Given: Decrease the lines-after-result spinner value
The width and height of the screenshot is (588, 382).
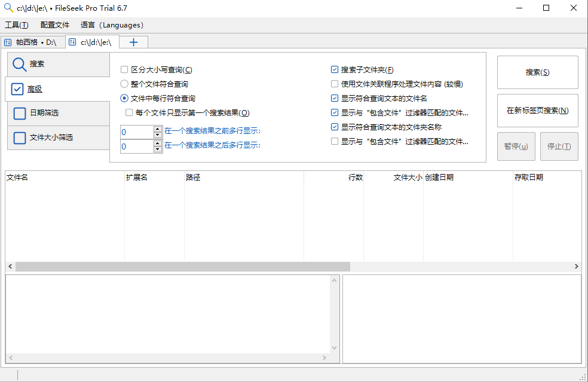Looking at the screenshot, I should 158,149.
